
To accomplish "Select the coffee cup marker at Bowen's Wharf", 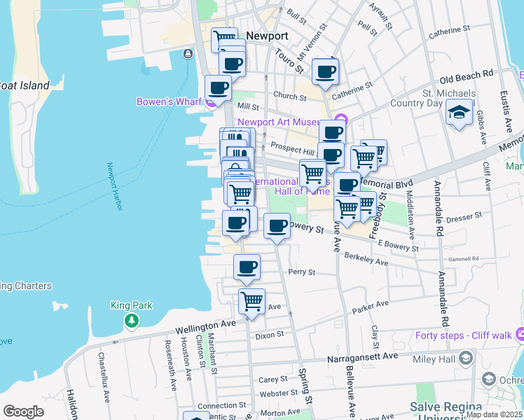I will click(218, 91).
